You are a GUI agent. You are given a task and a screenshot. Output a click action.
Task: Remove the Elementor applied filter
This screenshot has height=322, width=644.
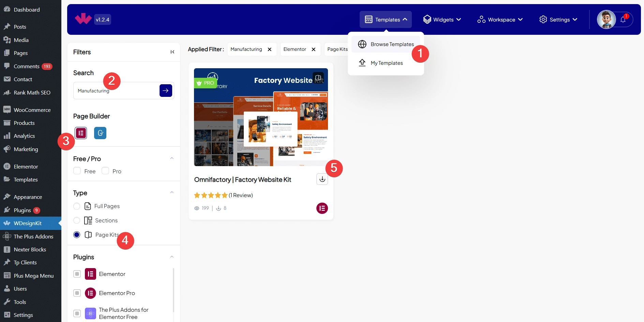[314, 49]
